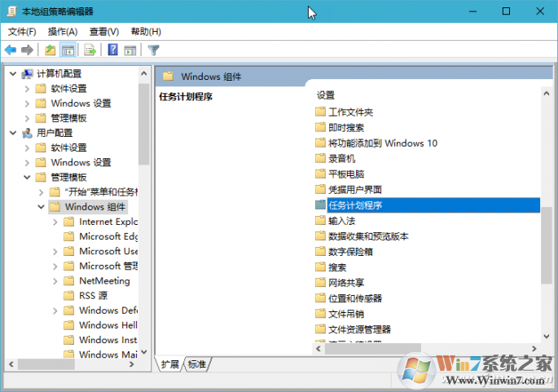
Task: Click the 录音机 folder icon
Action: point(320,158)
